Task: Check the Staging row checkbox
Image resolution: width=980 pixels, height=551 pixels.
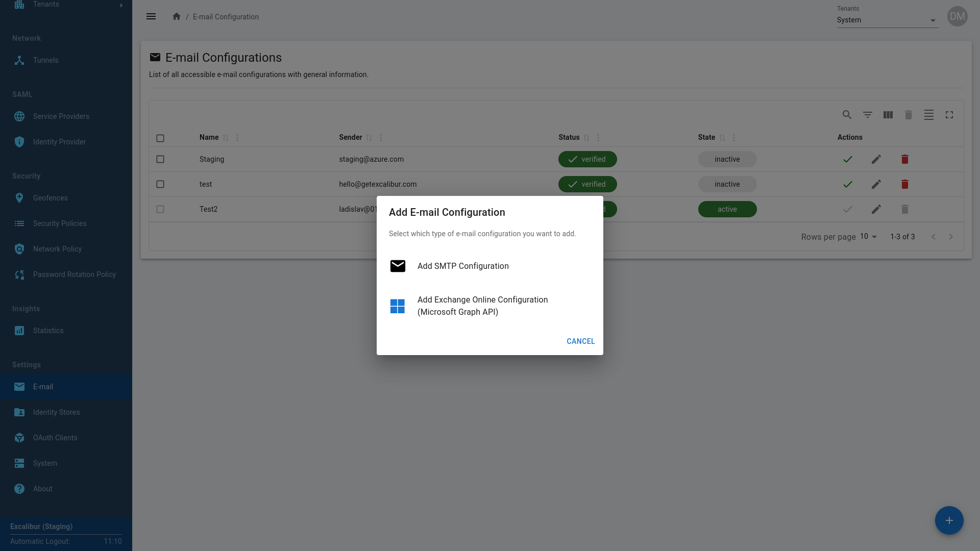Action: 160,159
